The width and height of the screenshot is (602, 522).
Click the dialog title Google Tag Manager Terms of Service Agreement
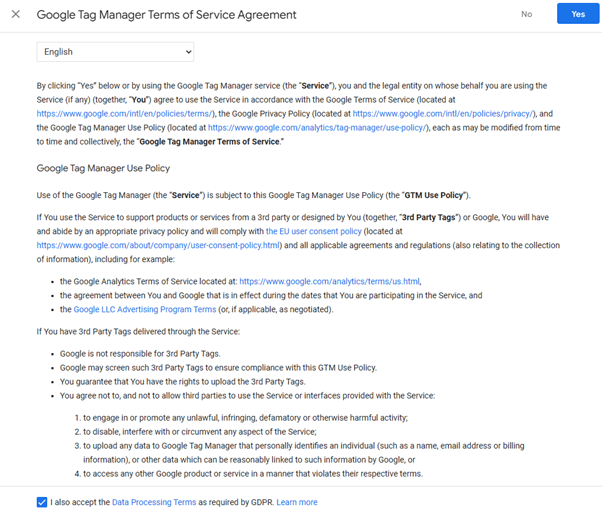[166, 15]
